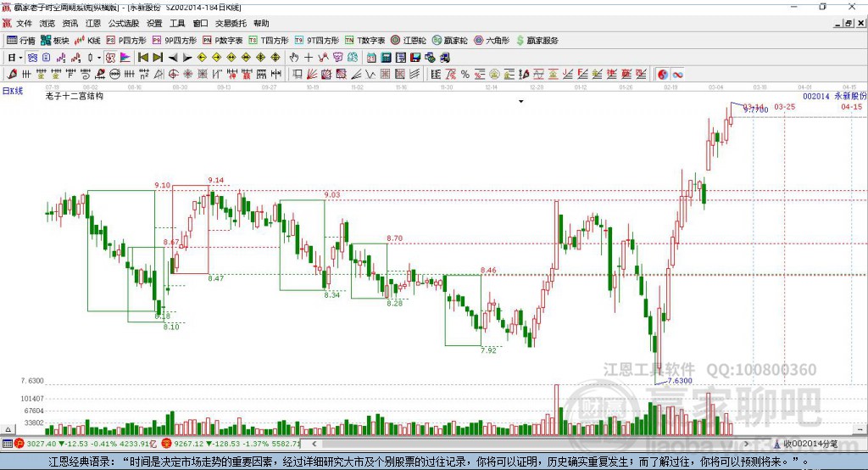
Task: Open the P四方形 tool
Action: coord(126,41)
